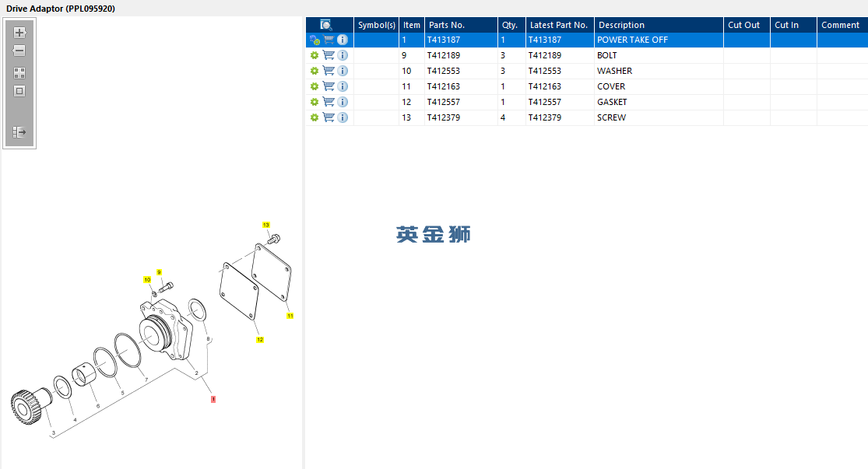Click the GASKET description cell
Screen dimensions: 868x469
(x=659, y=102)
